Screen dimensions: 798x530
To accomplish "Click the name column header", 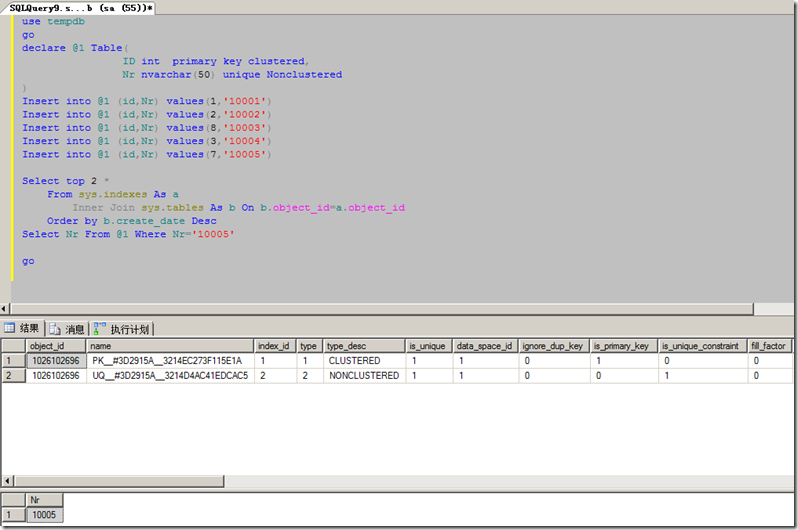I will [x=169, y=346].
